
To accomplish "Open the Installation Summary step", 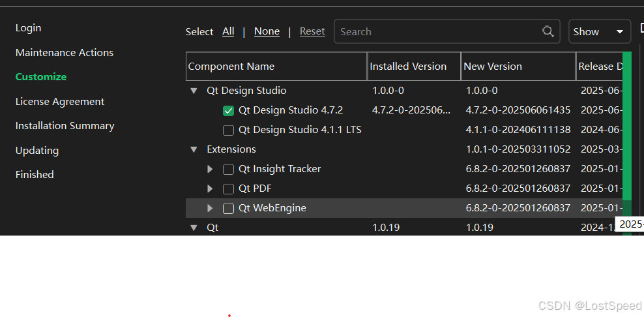I will [x=65, y=126].
